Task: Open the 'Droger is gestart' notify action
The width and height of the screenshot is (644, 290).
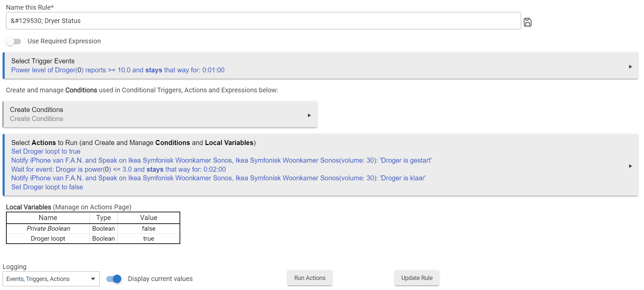Action: (x=221, y=160)
